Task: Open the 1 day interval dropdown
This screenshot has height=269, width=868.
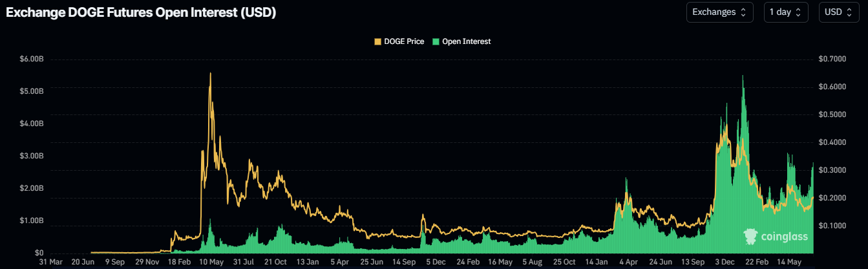Action: [x=786, y=12]
